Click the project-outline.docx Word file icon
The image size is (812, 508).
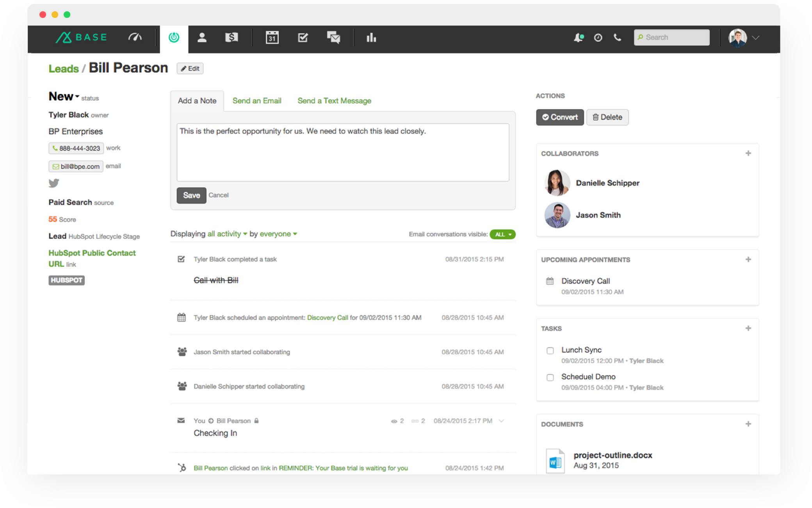click(x=555, y=461)
